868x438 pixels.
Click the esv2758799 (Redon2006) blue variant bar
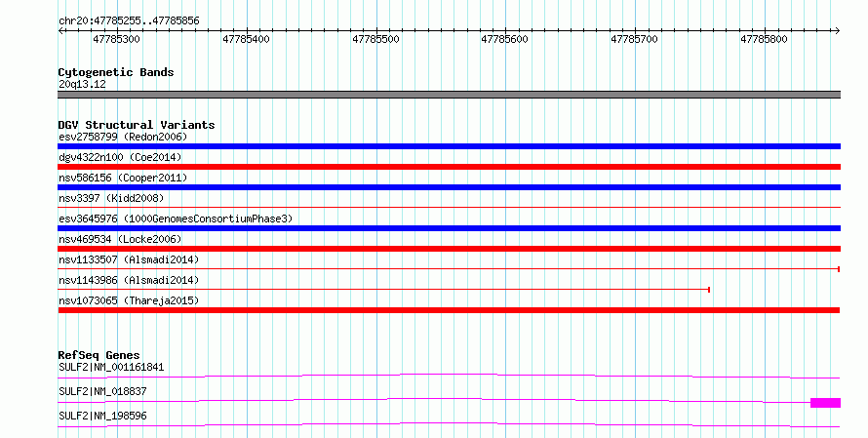449,146
